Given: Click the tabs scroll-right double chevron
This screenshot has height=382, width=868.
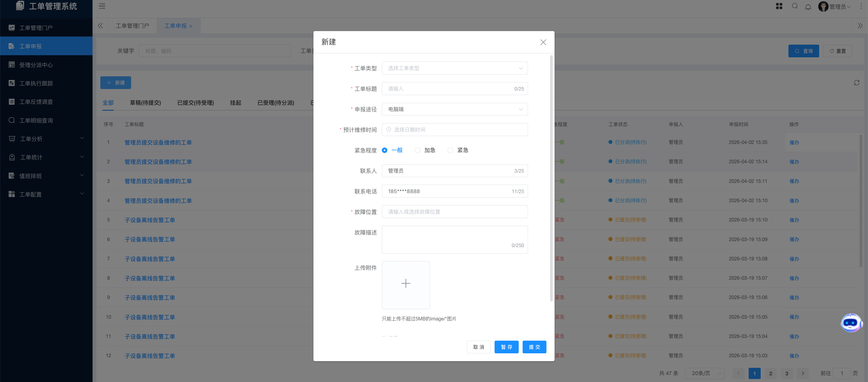Looking at the screenshot, I should [860, 26].
